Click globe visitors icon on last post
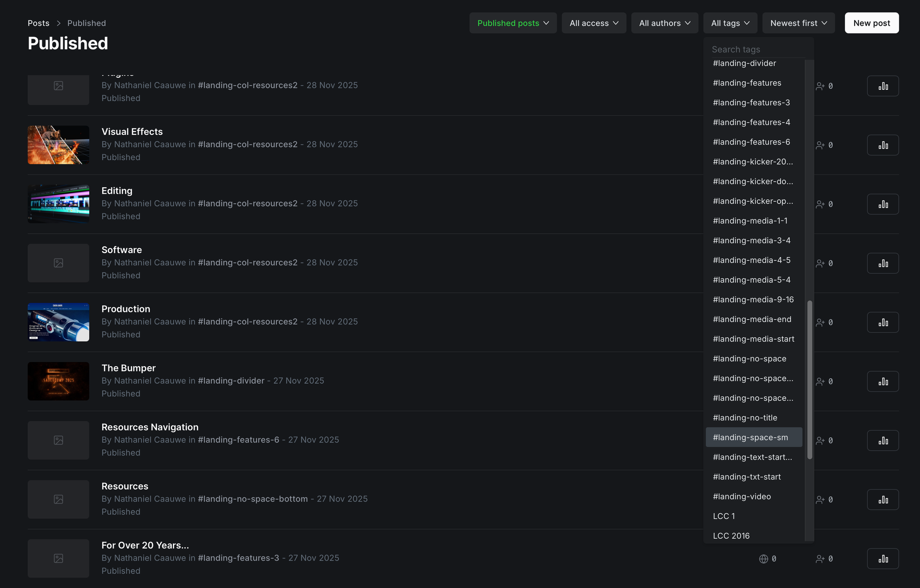Screen dimensions: 920x588 764,559
